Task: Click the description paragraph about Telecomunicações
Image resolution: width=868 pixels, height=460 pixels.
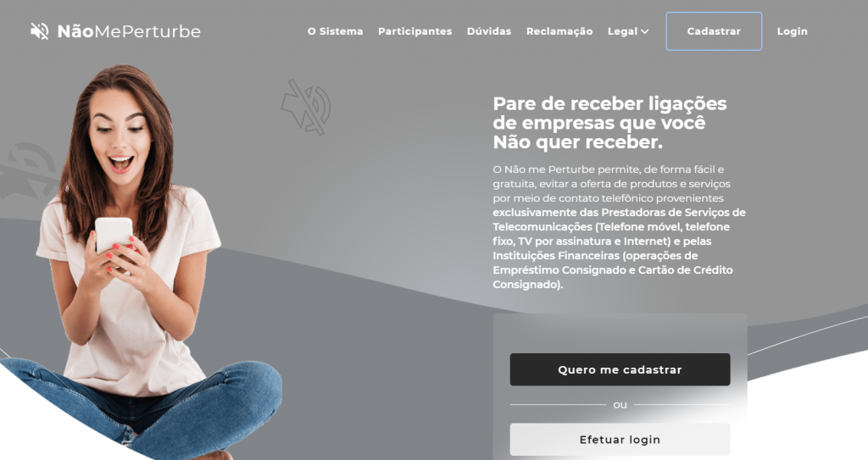Action: coord(620,226)
